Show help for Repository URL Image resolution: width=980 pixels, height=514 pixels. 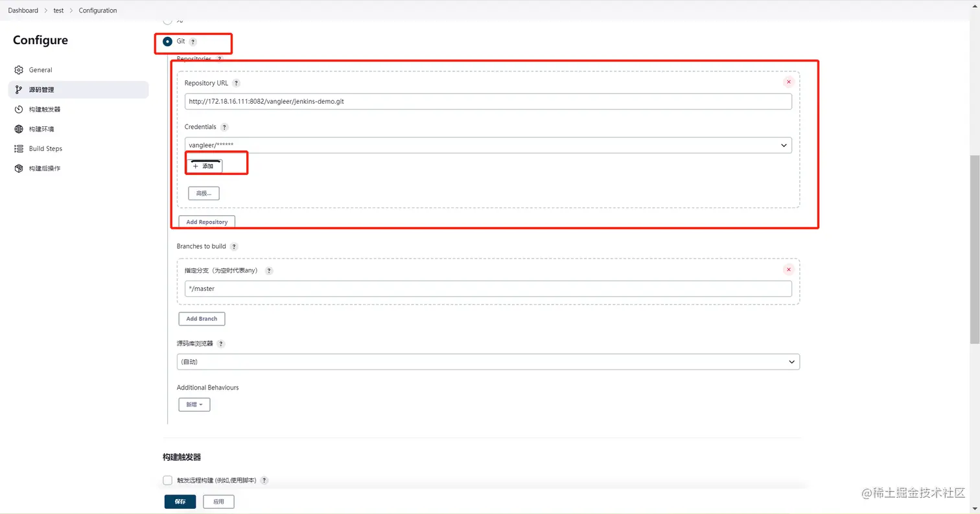(236, 83)
